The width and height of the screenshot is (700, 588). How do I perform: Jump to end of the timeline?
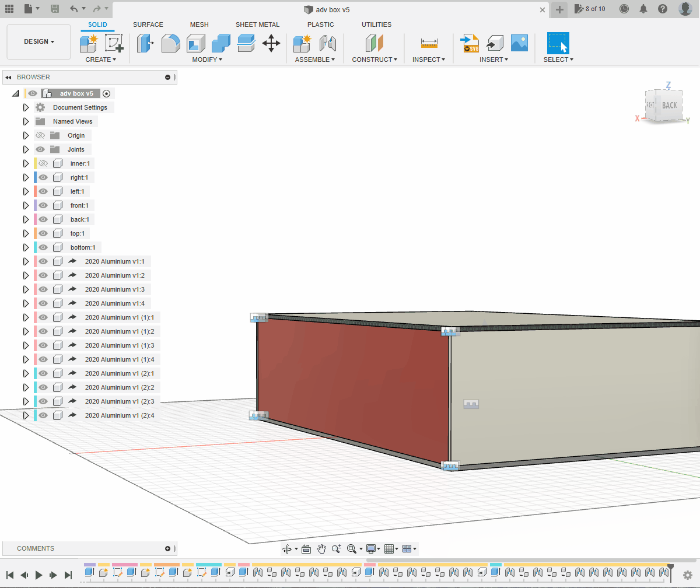[68, 575]
